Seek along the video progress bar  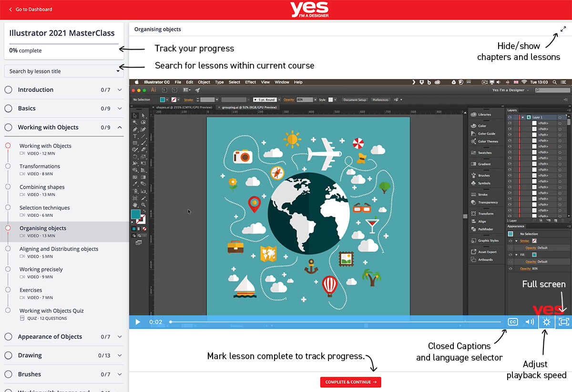click(334, 322)
